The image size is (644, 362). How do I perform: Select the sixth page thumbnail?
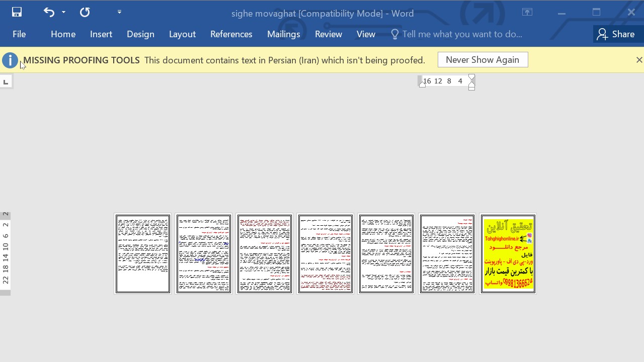[x=447, y=254]
